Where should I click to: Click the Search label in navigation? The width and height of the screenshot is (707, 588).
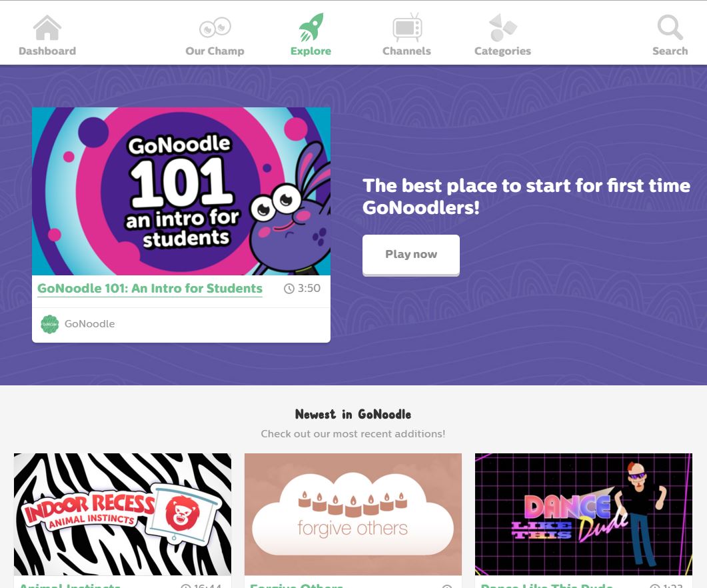point(670,51)
